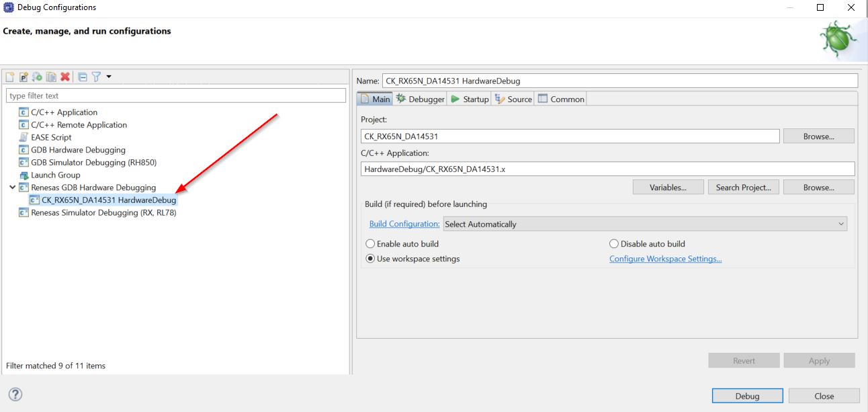
Task: Click the Variables... button
Action: [668, 188]
